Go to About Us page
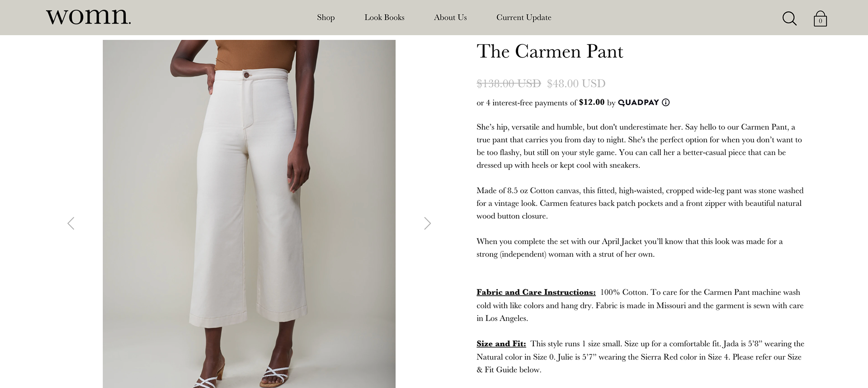Viewport: 868px width, 388px height. [450, 17]
